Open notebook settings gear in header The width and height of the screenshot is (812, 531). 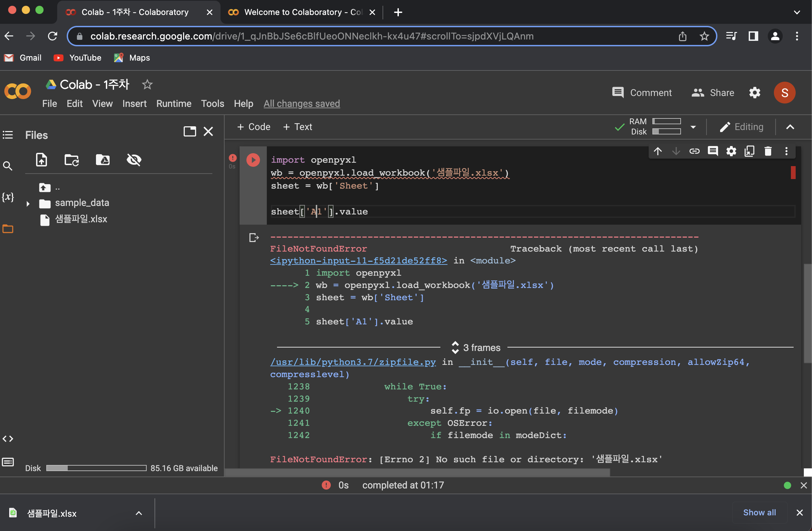coord(755,93)
